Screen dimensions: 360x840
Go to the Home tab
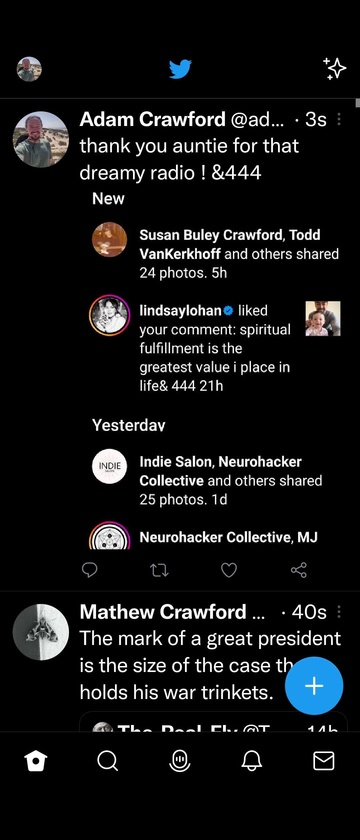pyautogui.click(x=36, y=761)
